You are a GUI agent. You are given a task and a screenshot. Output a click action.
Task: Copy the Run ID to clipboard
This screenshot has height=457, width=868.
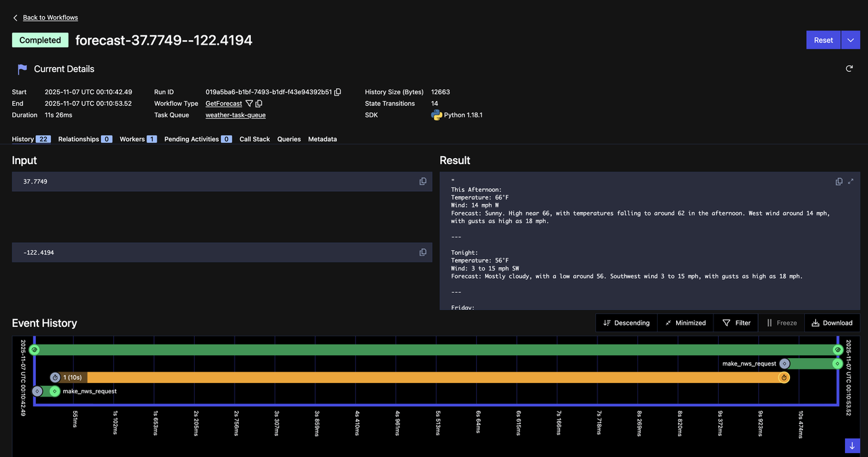pyautogui.click(x=338, y=92)
